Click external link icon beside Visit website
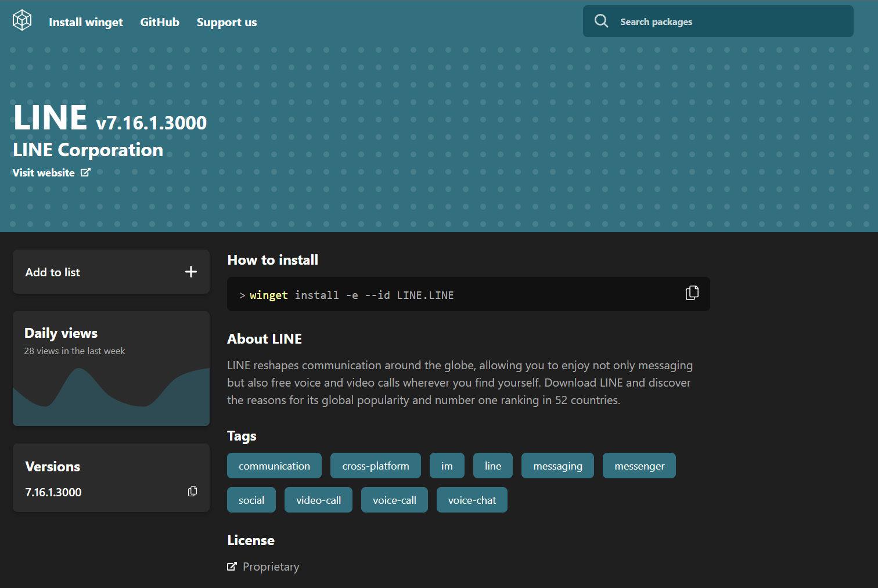 point(85,172)
